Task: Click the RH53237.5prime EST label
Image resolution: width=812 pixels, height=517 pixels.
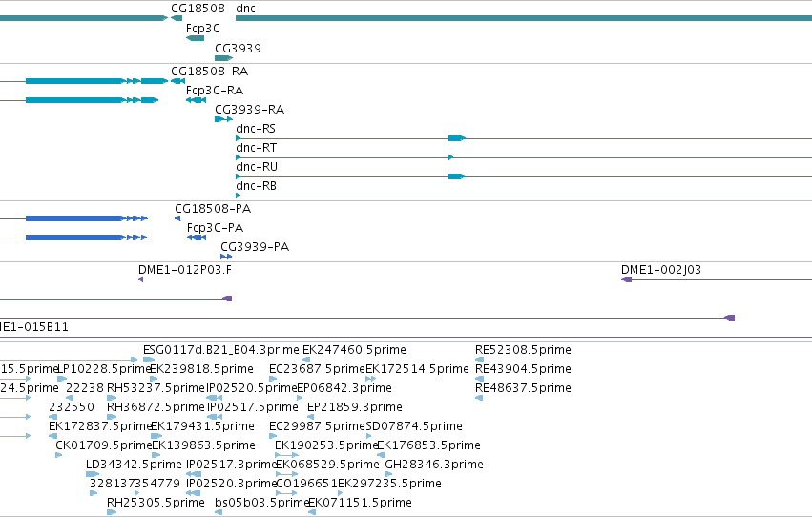Action: click(156, 388)
